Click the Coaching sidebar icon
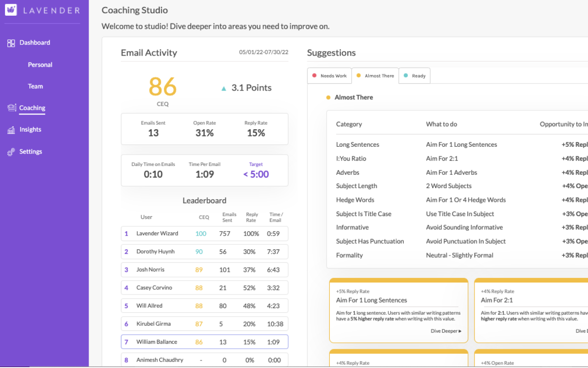This screenshot has height=368, width=588. click(11, 108)
